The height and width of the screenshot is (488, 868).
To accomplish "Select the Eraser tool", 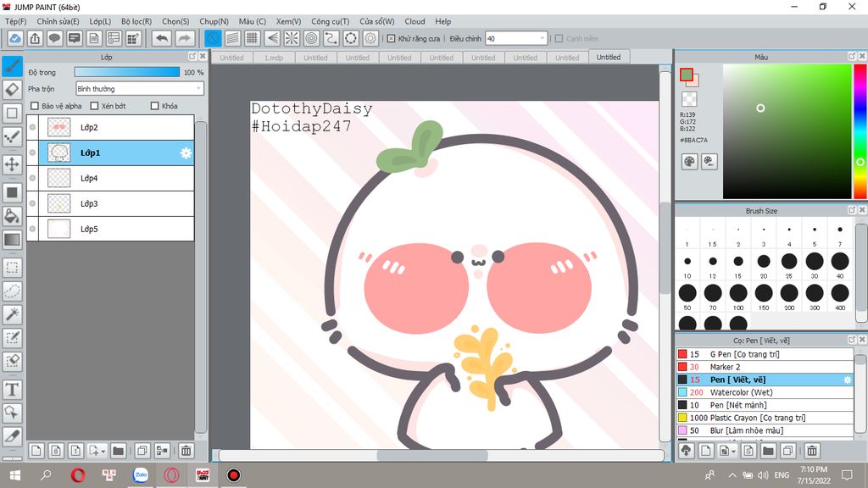I will [12, 90].
